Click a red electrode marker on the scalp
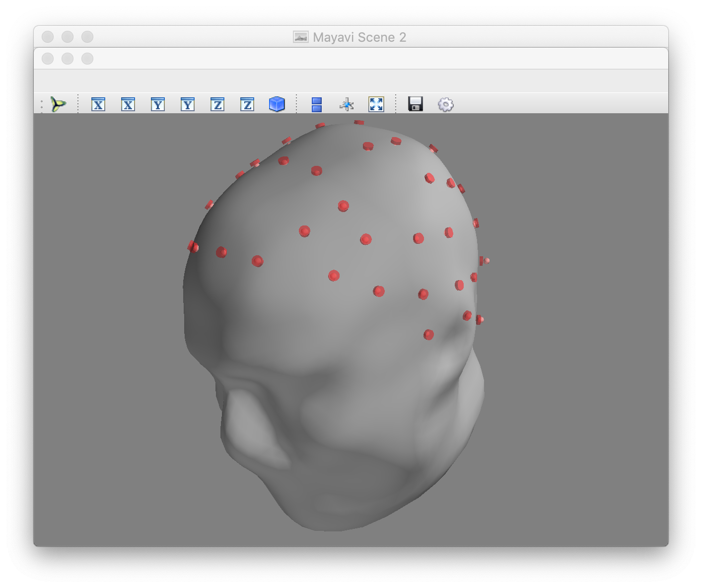Screen dimensions: 702x588 [x=343, y=206]
